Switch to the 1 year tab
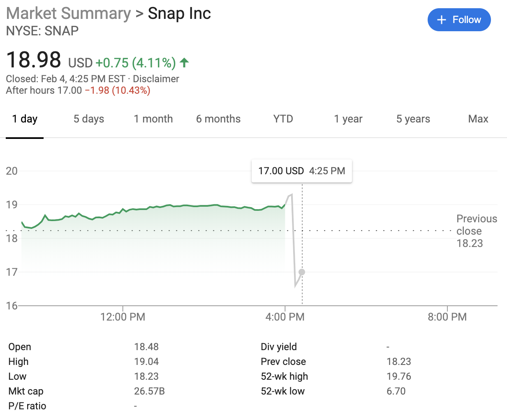The image size is (507, 420). click(348, 119)
